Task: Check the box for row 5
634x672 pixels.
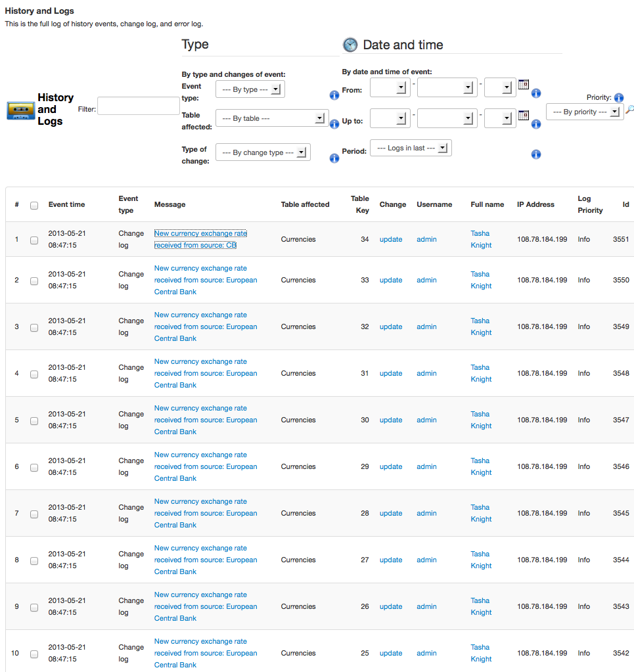Action: click(x=34, y=421)
